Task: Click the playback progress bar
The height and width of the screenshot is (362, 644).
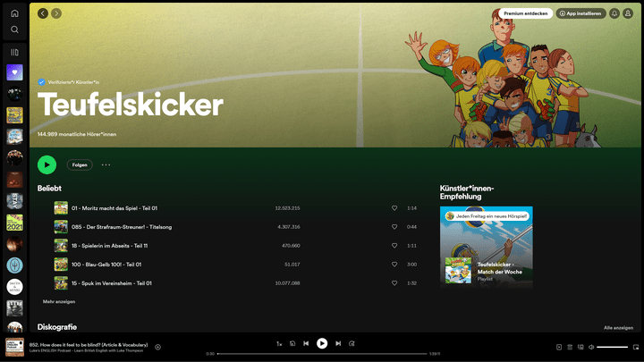Action: 322,354
